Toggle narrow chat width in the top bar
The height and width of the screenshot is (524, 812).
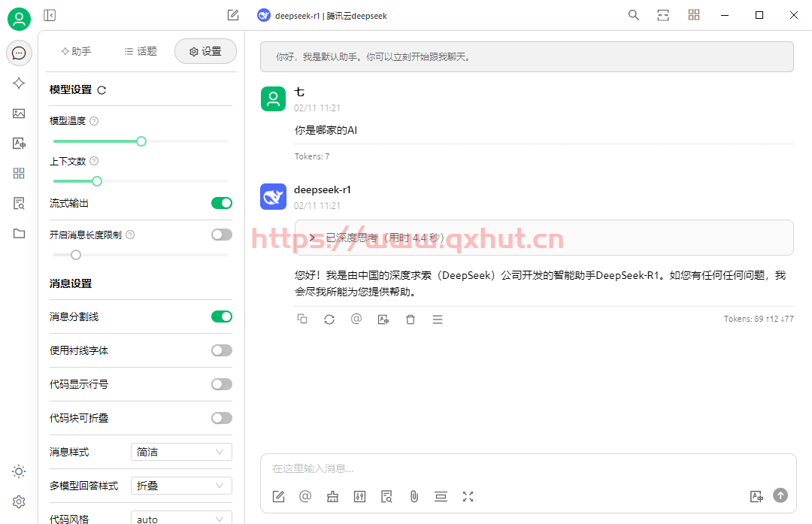coord(663,15)
